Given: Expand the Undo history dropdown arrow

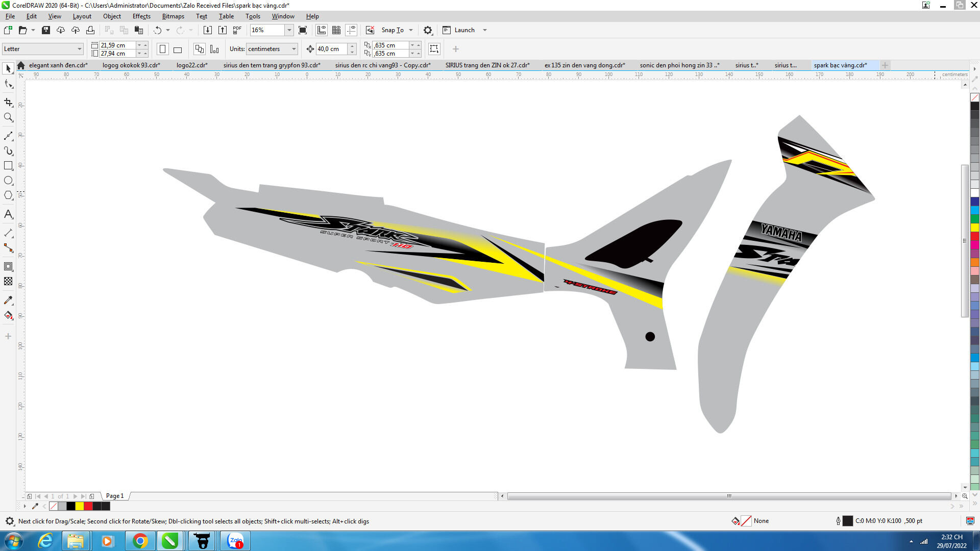Looking at the screenshot, I should pyautogui.click(x=168, y=30).
